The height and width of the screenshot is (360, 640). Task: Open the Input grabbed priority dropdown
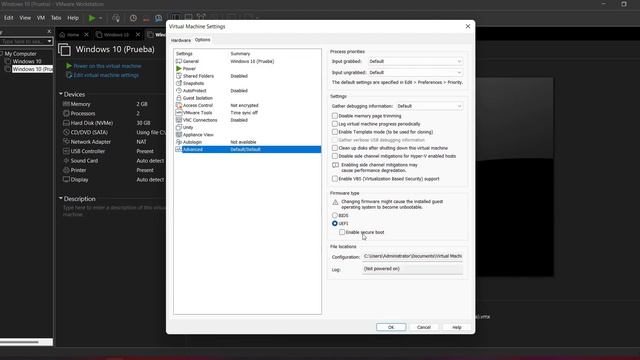pos(415,61)
